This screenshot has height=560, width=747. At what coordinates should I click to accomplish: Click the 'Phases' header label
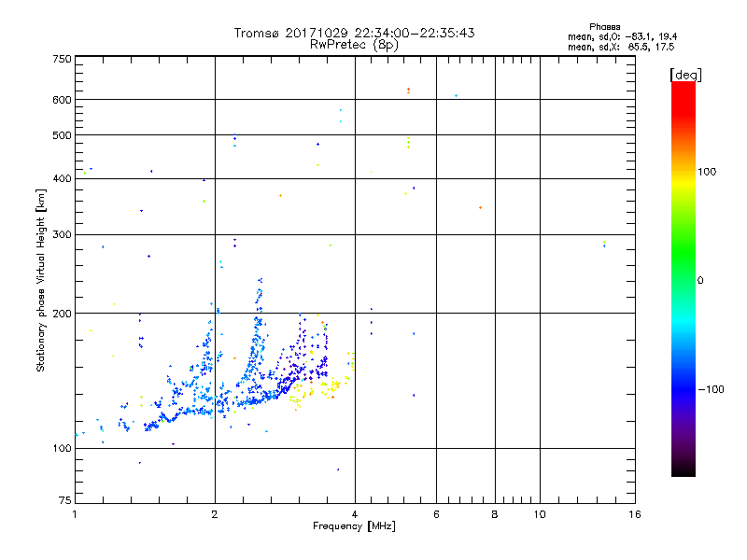pyautogui.click(x=604, y=27)
